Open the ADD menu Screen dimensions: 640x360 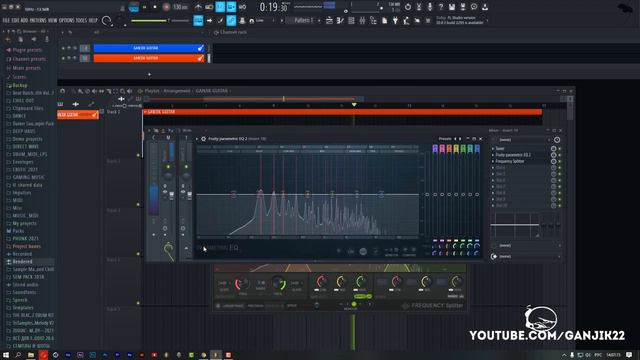(x=24, y=20)
